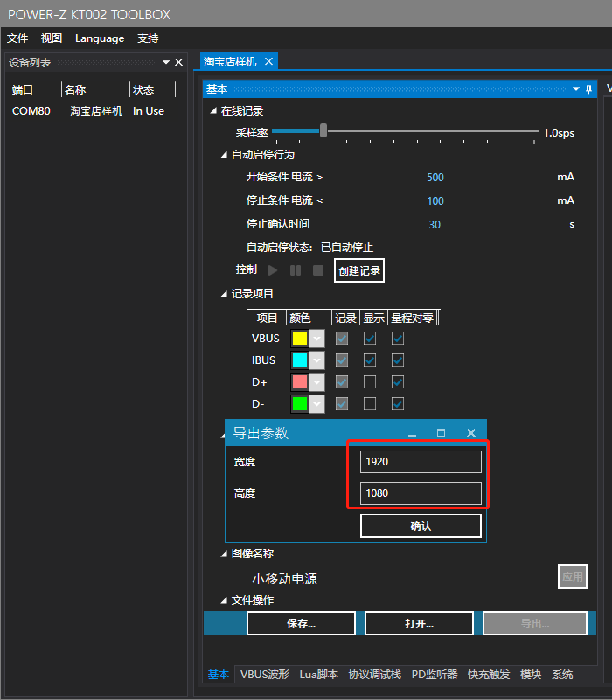Click the 高度 input field

(x=421, y=493)
